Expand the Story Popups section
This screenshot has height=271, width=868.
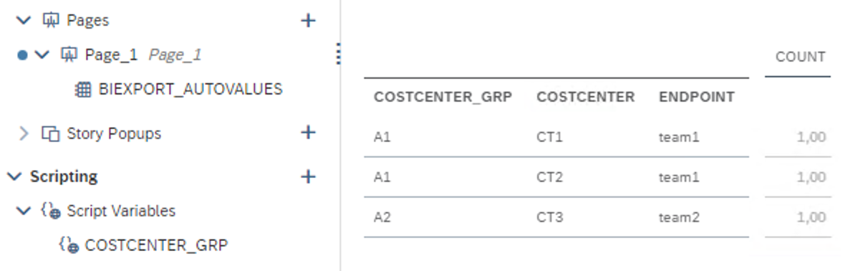click(24, 133)
